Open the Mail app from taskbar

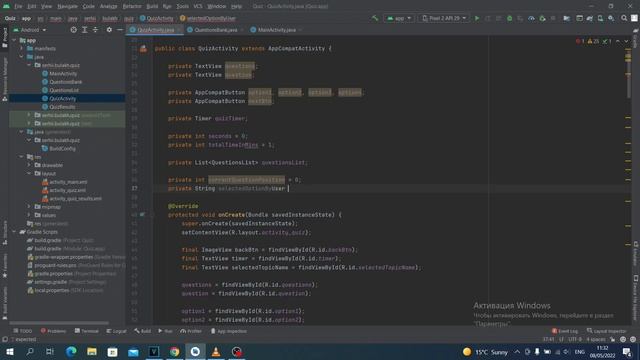[x=133, y=352]
